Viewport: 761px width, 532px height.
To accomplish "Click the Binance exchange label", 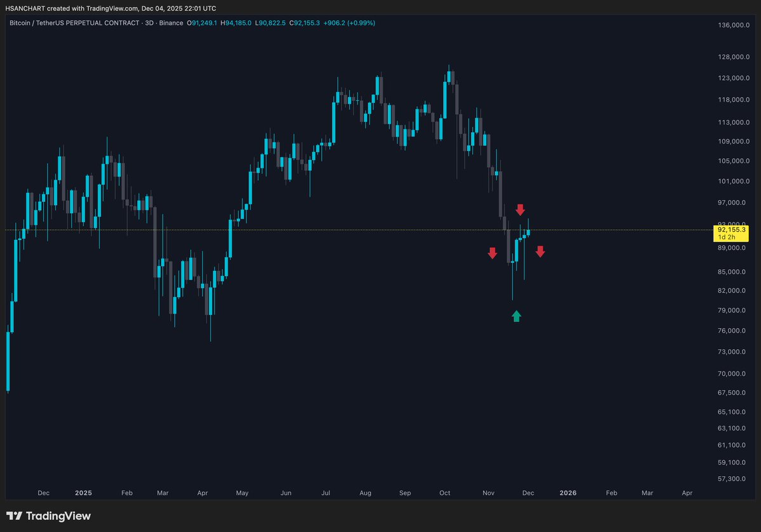I will (171, 23).
